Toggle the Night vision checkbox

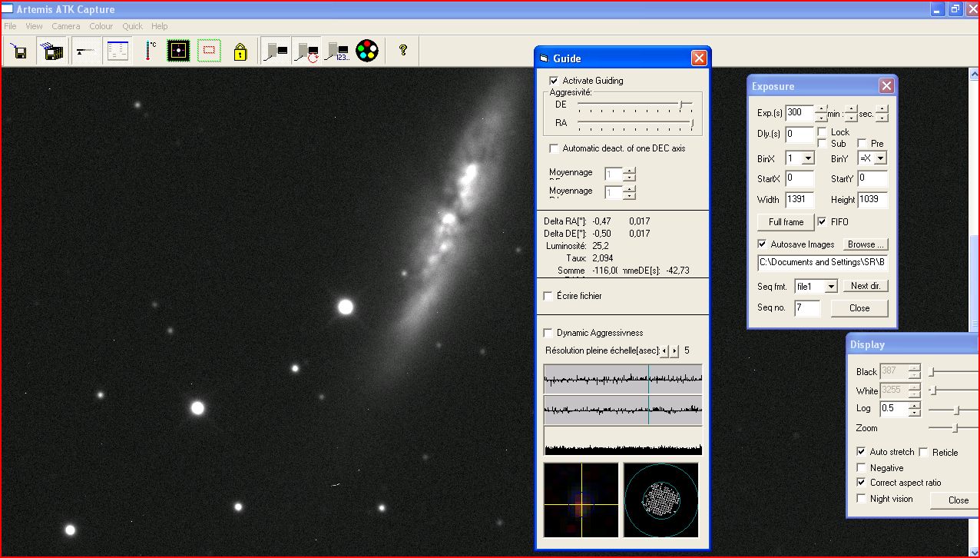click(x=861, y=499)
